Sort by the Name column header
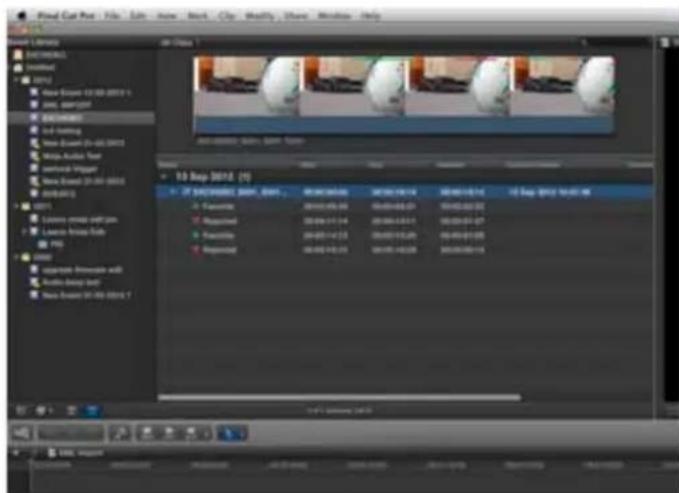This screenshot has width=679, height=493. pyautogui.click(x=168, y=165)
